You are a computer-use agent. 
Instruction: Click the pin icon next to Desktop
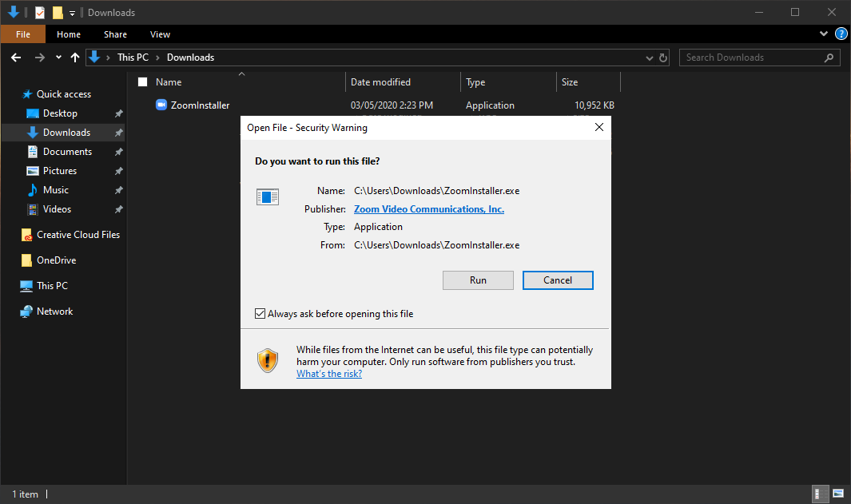(118, 113)
